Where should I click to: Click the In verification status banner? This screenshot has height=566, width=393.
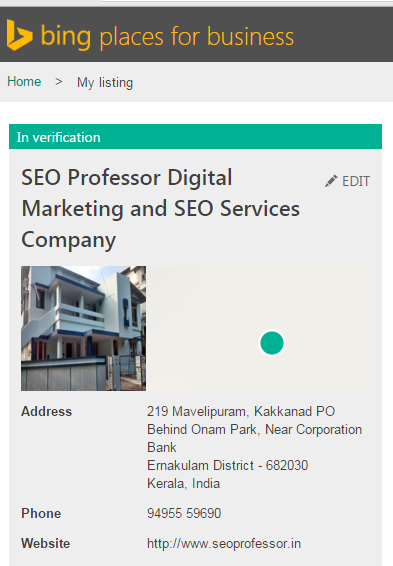pos(195,137)
